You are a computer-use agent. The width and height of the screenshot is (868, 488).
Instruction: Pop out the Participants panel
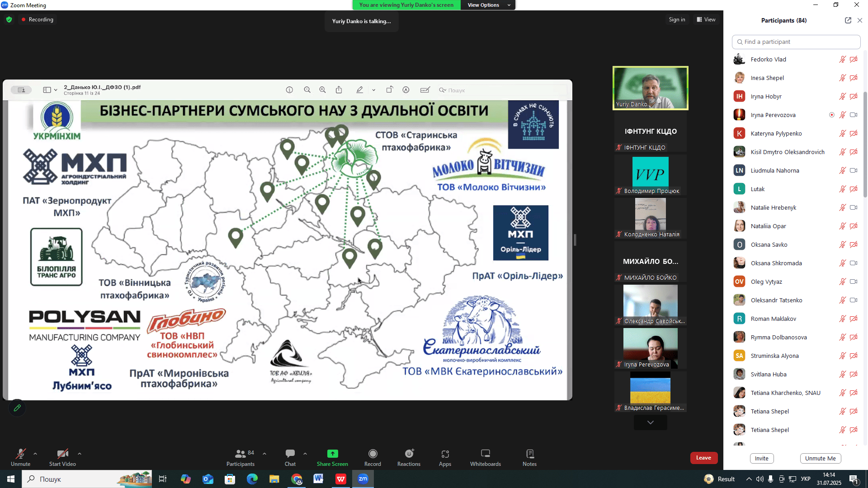[x=848, y=20]
